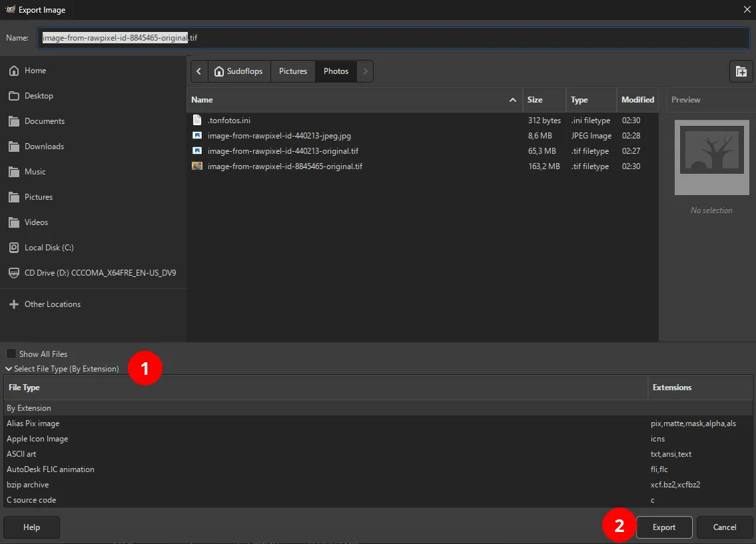Viewport: 756px width, 544px height.
Task: Switch to Pictures in path bar
Action: click(293, 71)
